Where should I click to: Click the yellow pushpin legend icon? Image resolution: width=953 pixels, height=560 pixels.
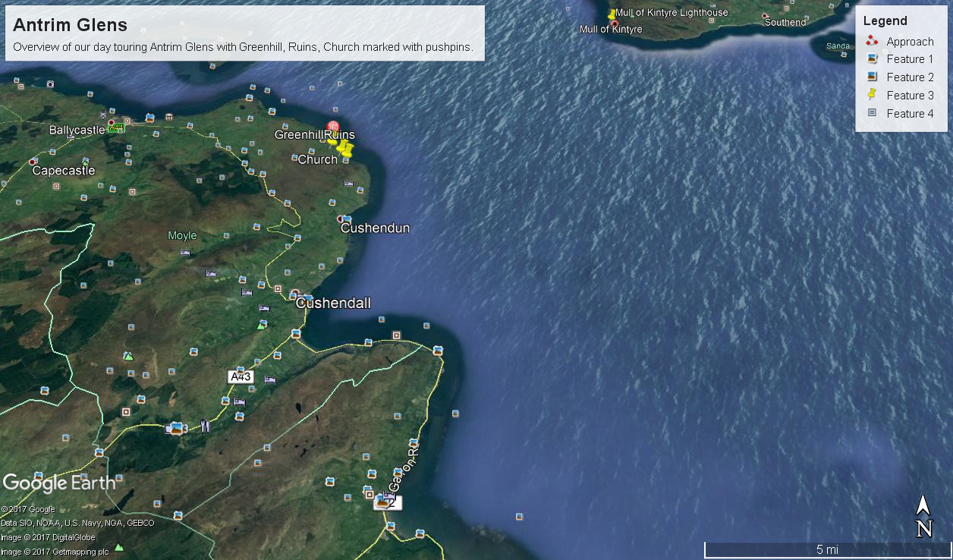[x=872, y=95]
